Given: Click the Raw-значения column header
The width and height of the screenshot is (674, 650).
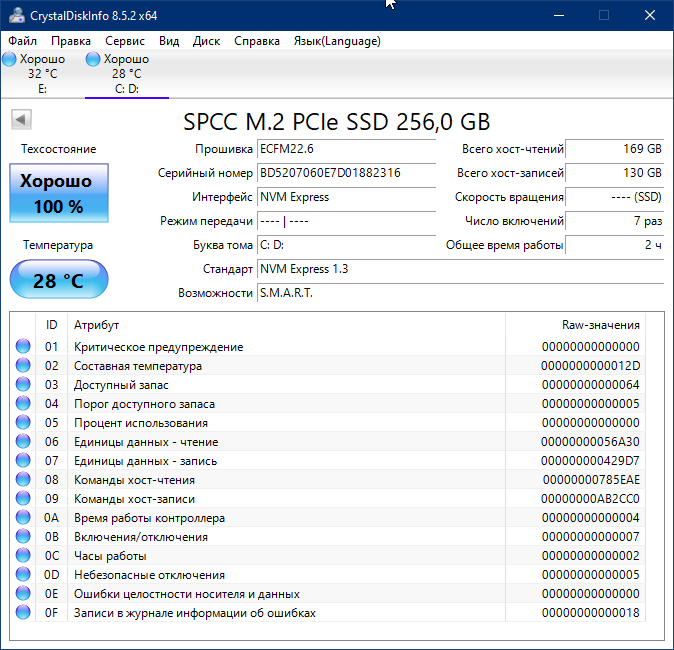Looking at the screenshot, I should tap(575, 325).
